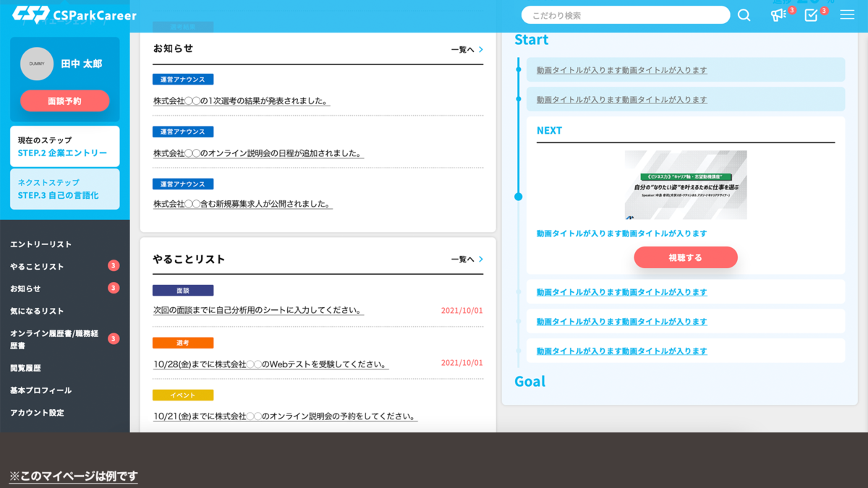Go to アカウント設定 in the sidebar
Image resolution: width=868 pixels, height=488 pixels.
point(38,413)
